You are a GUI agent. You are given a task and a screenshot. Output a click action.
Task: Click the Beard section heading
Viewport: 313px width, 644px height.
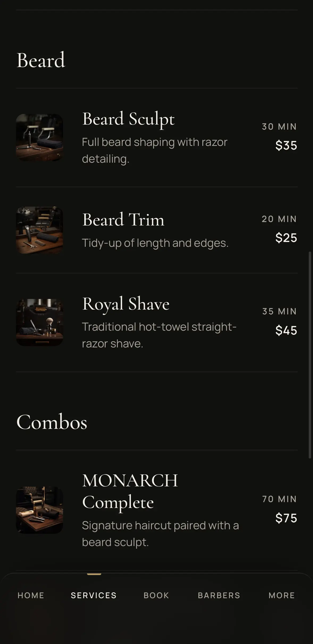41,60
